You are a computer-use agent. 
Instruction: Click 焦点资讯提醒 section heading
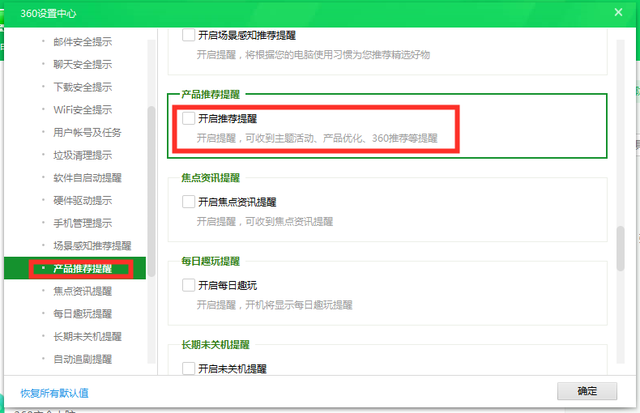[x=211, y=178]
